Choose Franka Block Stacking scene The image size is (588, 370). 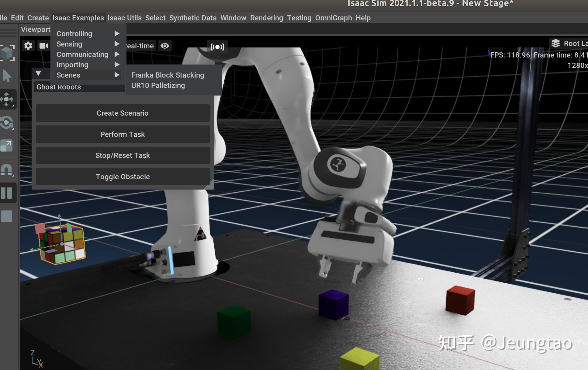pos(168,75)
